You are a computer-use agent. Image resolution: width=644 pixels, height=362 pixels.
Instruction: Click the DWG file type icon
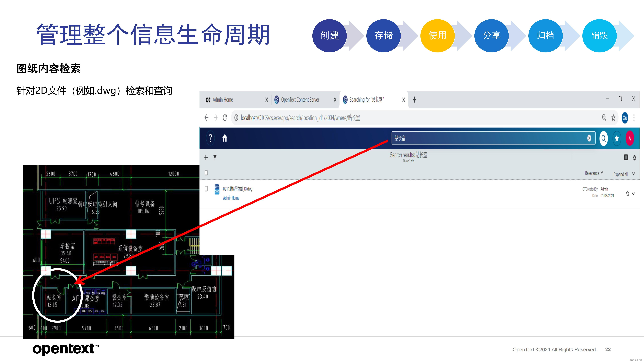tap(217, 189)
